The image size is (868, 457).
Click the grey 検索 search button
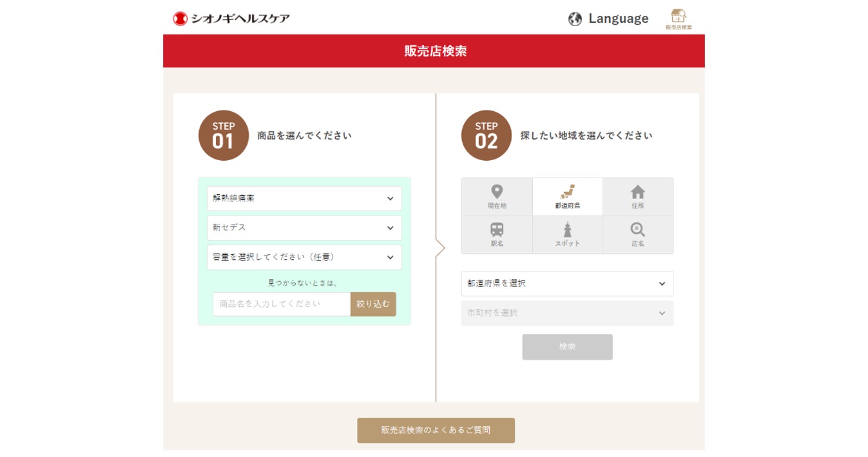pos(567,347)
